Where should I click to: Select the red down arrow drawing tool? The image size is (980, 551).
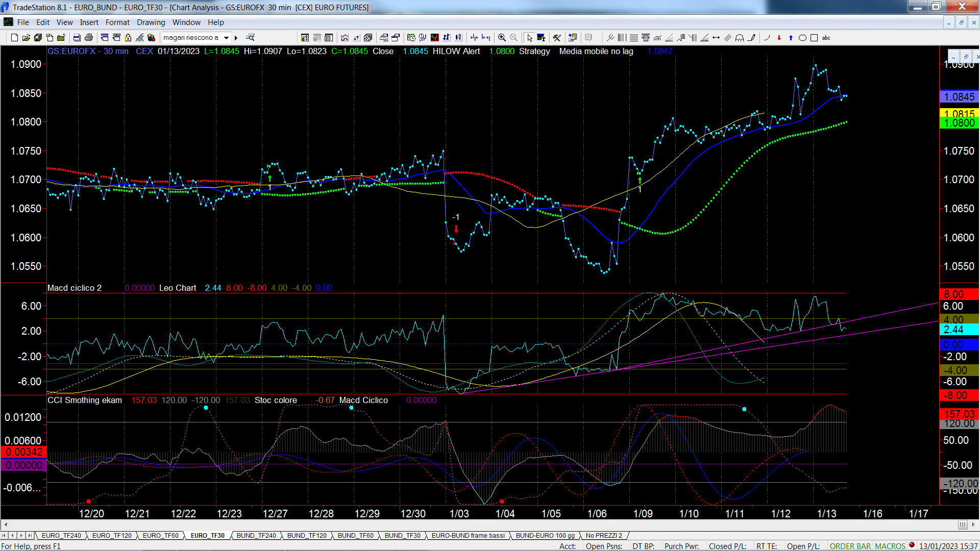(x=779, y=38)
